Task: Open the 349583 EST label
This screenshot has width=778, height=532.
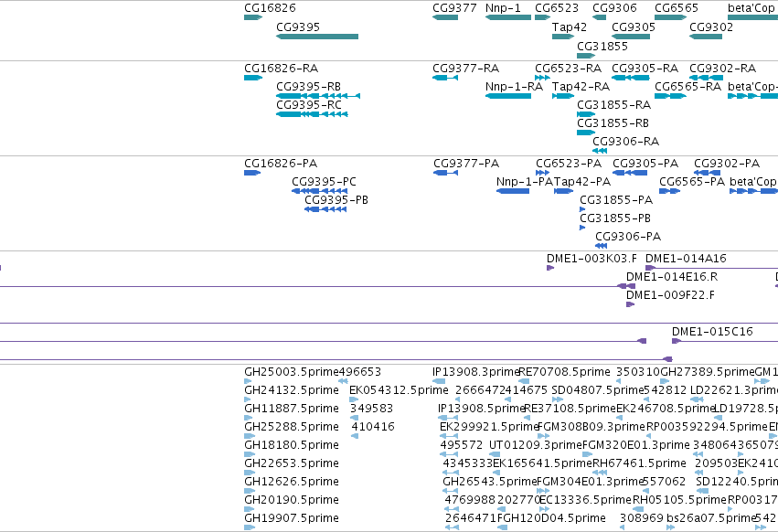Action: [x=372, y=409]
